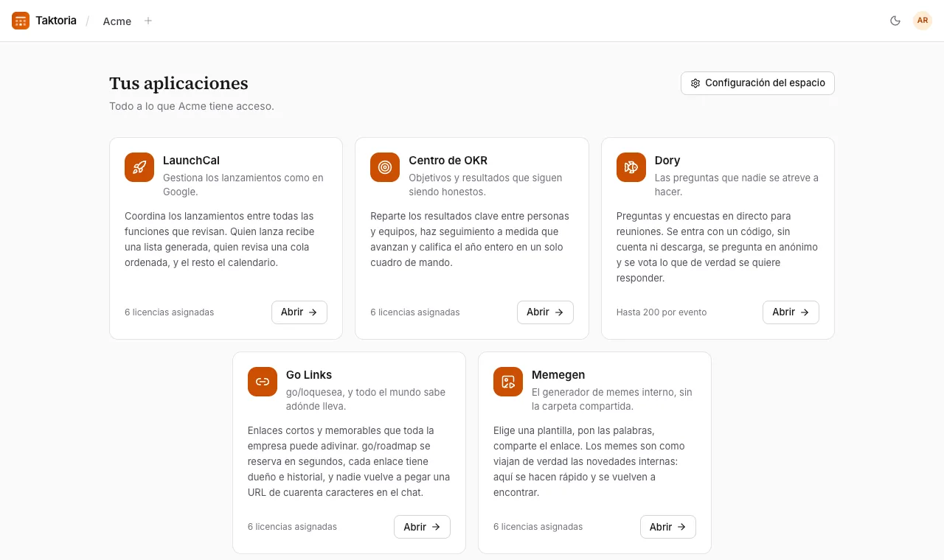The width and height of the screenshot is (944, 560).
Task: Click "Gestiona los lanzamientos como en Google."
Action: [x=243, y=185]
